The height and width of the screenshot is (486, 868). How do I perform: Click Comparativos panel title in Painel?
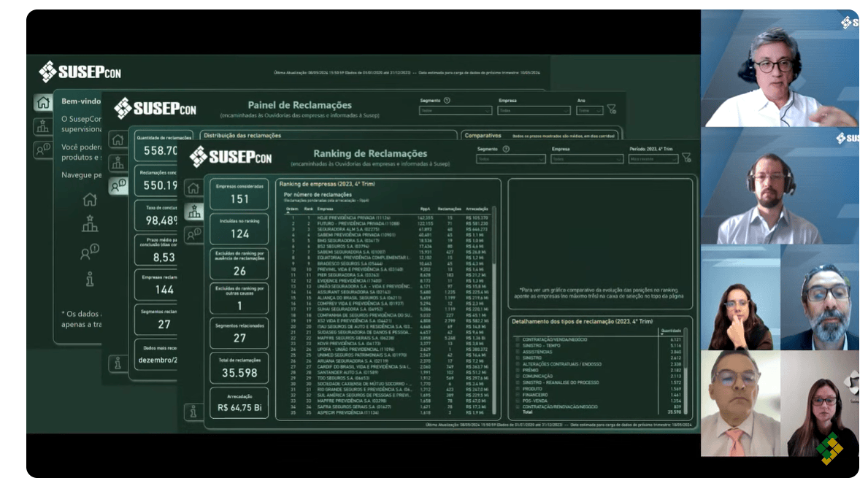(483, 136)
